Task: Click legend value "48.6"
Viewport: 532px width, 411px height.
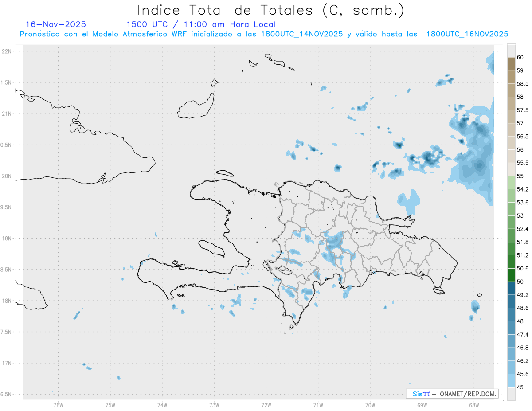Action: [523, 308]
